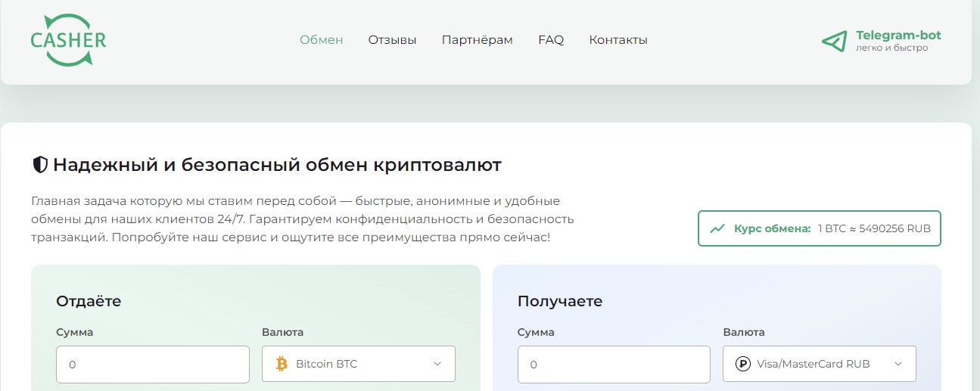
Task: Navigate to Контакты
Action: pos(618,40)
